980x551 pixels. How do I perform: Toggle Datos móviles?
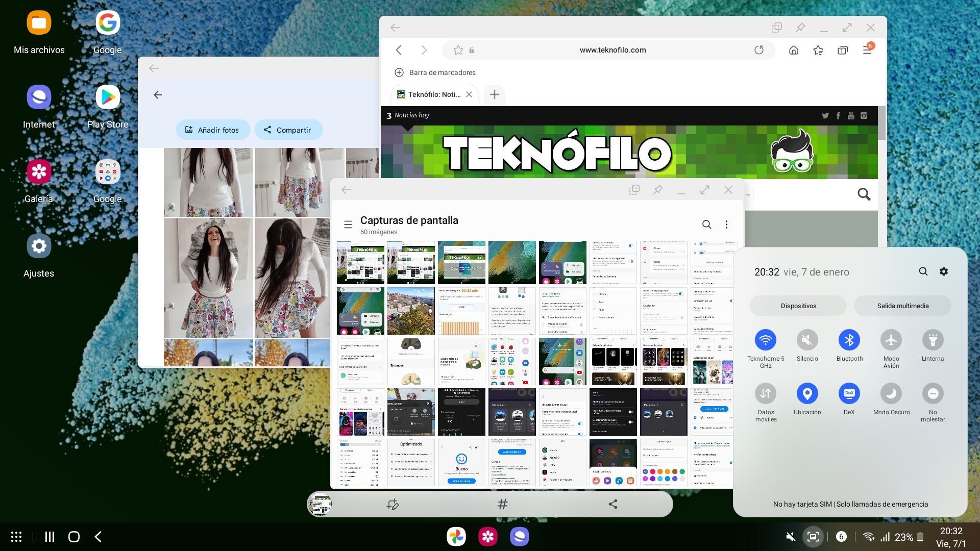(766, 393)
